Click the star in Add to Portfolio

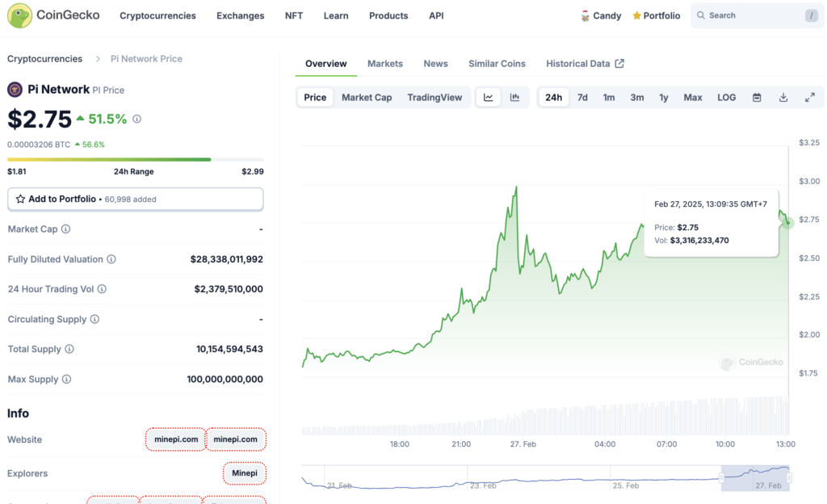(20, 199)
